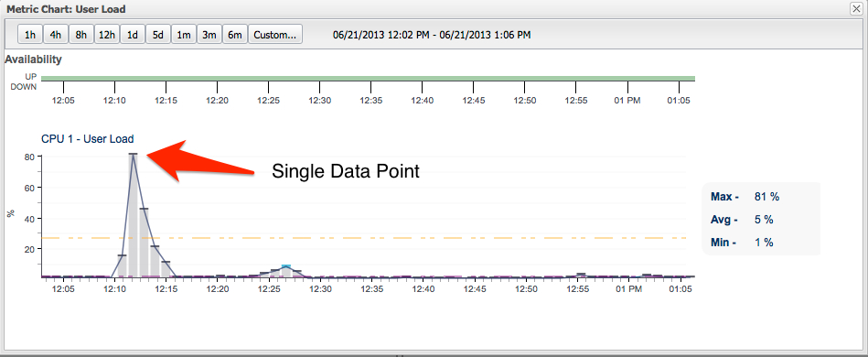Image resolution: width=868 pixels, height=357 pixels.
Task: Switch to the 8h range
Action: tap(80, 35)
